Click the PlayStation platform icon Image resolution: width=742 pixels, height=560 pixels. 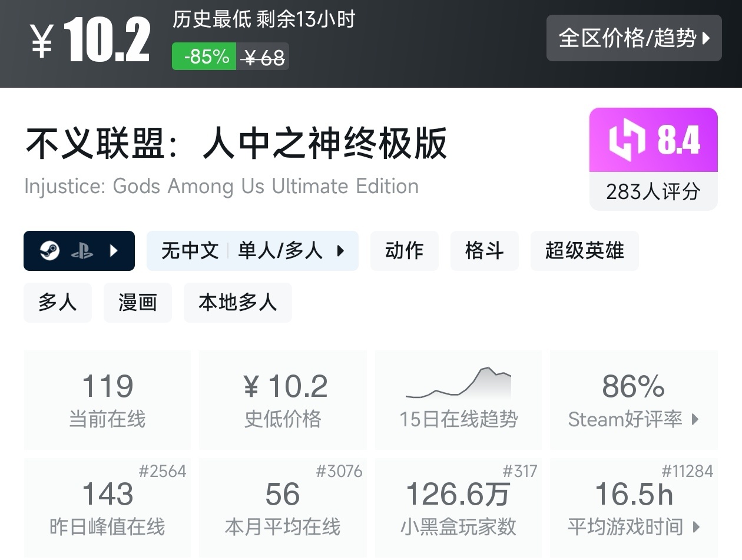(x=82, y=251)
